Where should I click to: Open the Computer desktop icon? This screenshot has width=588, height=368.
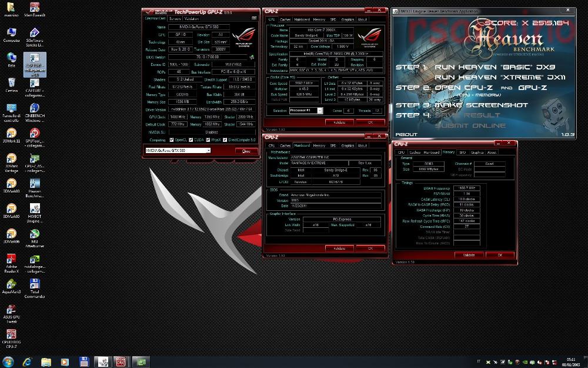tap(11, 35)
